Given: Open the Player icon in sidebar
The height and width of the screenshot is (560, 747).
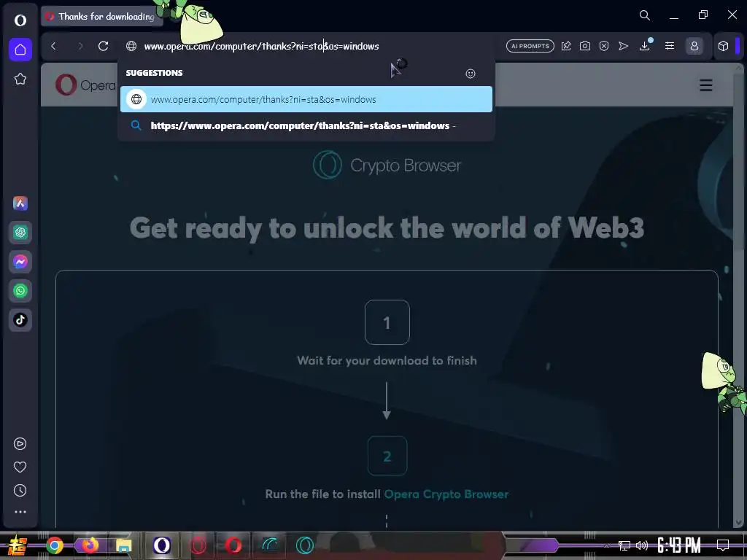Looking at the screenshot, I should coord(20,444).
